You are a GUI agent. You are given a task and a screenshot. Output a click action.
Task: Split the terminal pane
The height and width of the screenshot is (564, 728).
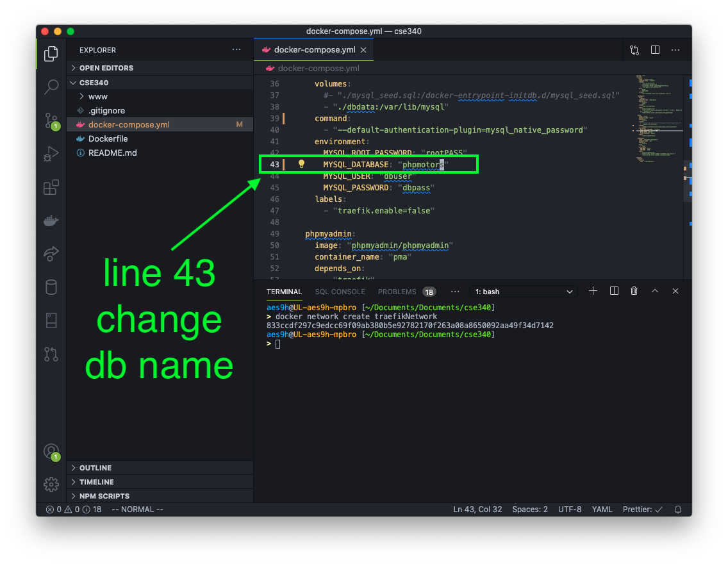click(614, 291)
